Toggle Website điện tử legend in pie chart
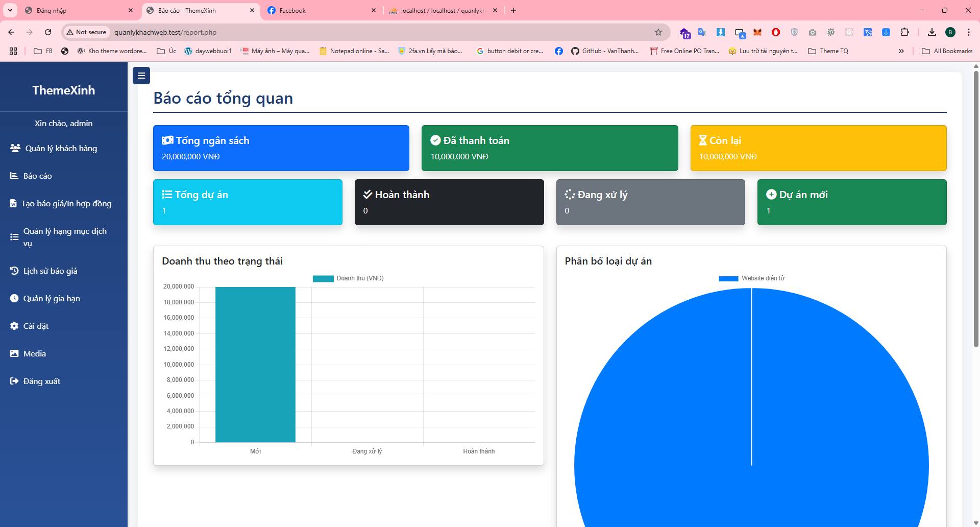 (751, 278)
